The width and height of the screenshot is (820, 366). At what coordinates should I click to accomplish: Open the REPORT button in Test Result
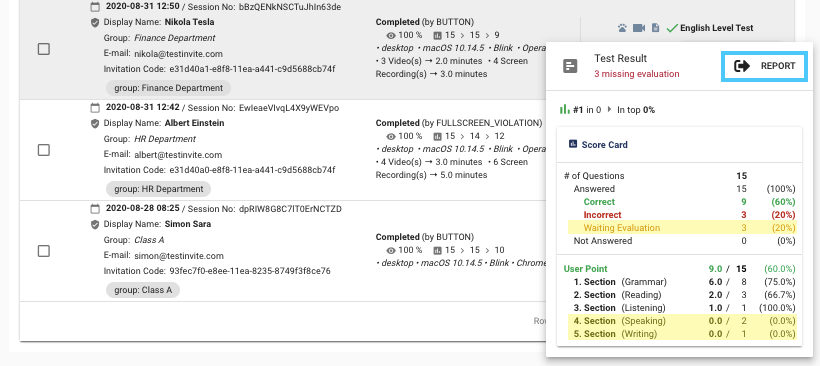pos(765,66)
